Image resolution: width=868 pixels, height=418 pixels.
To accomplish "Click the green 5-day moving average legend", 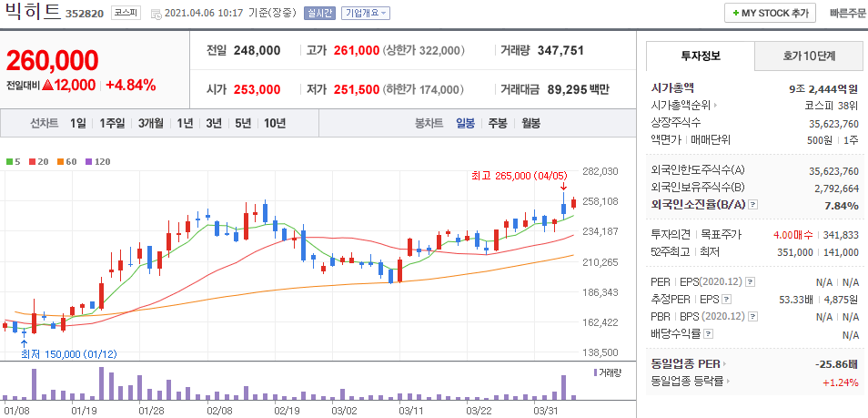I will 14,162.
